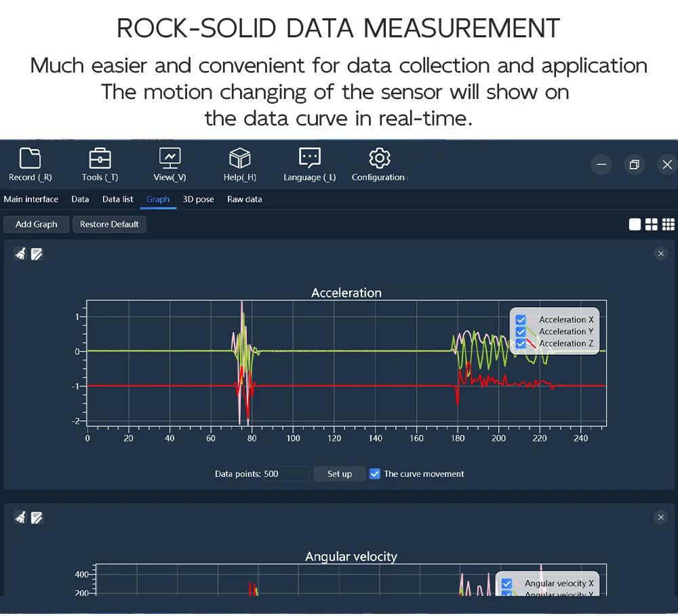The image size is (678, 616).
Task: Uncheck Acceleration Z in the legend
Action: click(x=521, y=344)
